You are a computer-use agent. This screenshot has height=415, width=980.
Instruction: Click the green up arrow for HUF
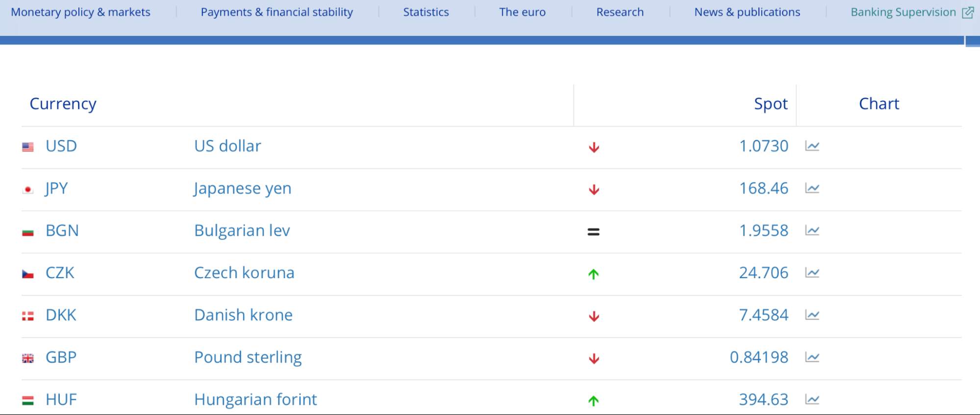pos(594,400)
